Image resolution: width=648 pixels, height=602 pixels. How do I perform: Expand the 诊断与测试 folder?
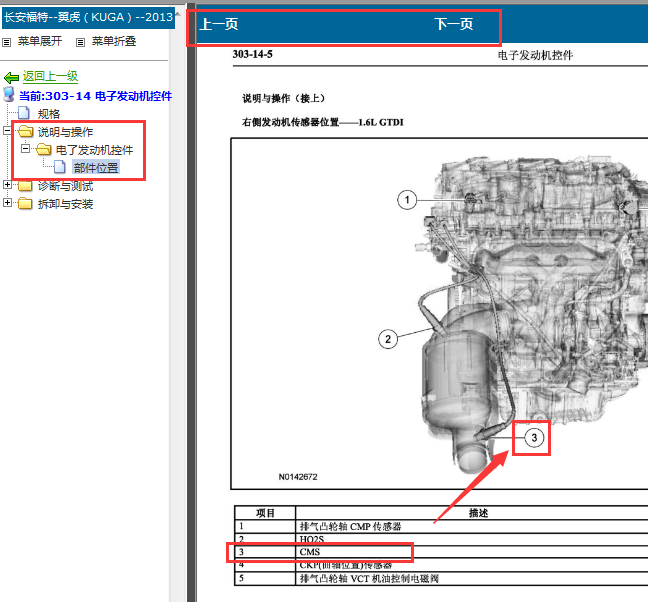pyautogui.click(x=7, y=185)
